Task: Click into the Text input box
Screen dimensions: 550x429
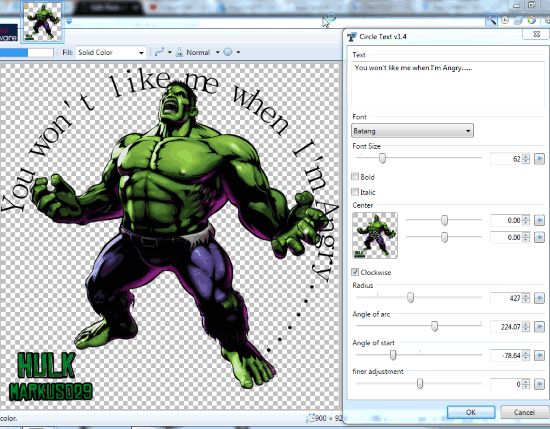Action: pos(448,84)
